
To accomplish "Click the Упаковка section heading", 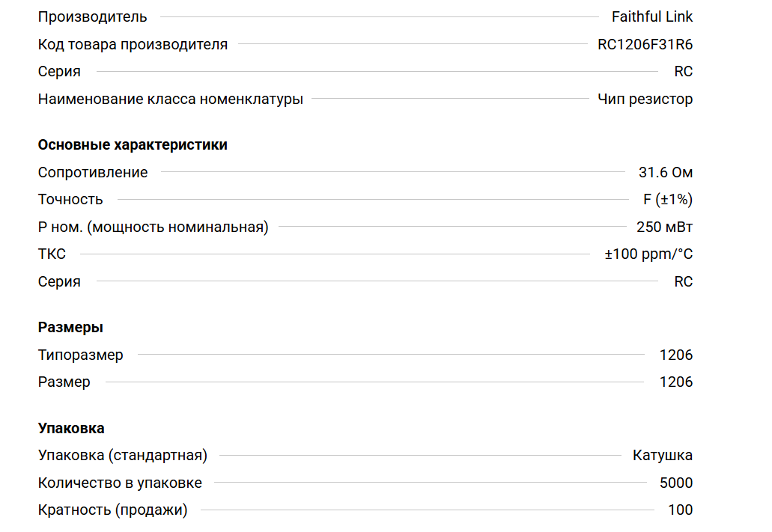I will [x=71, y=428].
